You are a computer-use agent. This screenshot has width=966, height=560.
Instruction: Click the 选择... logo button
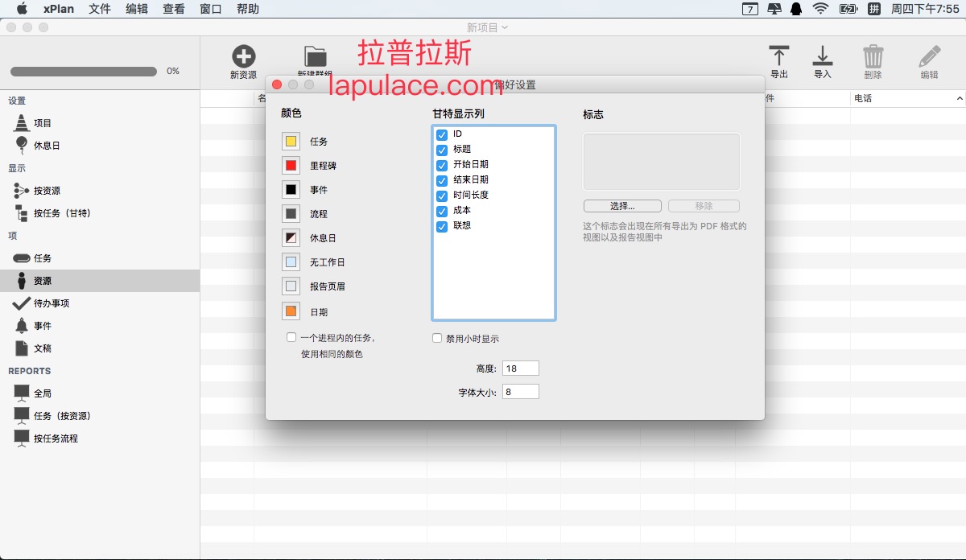coord(622,206)
